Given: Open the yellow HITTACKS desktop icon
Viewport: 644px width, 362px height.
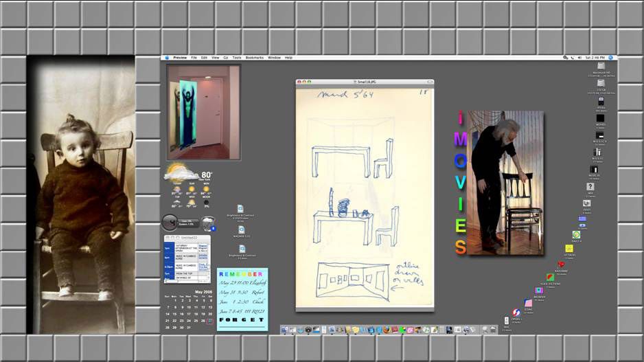Looking at the screenshot, I should coord(569,249).
